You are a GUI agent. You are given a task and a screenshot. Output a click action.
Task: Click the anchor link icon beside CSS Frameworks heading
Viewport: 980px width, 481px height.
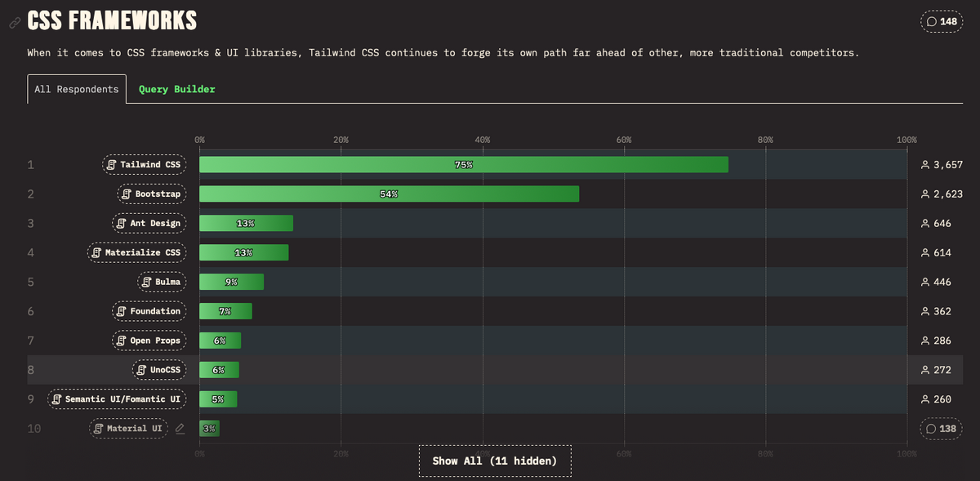14,23
